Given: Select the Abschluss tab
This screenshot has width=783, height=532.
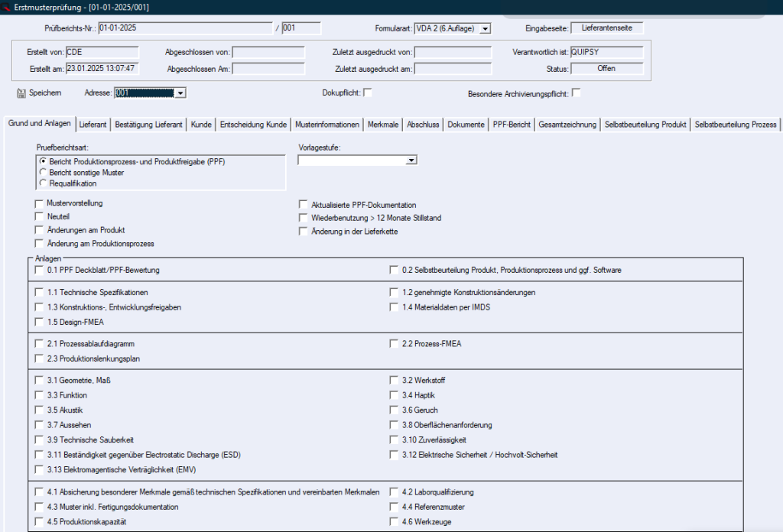Looking at the screenshot, I should pyautogui.click(x=423, y=125).
